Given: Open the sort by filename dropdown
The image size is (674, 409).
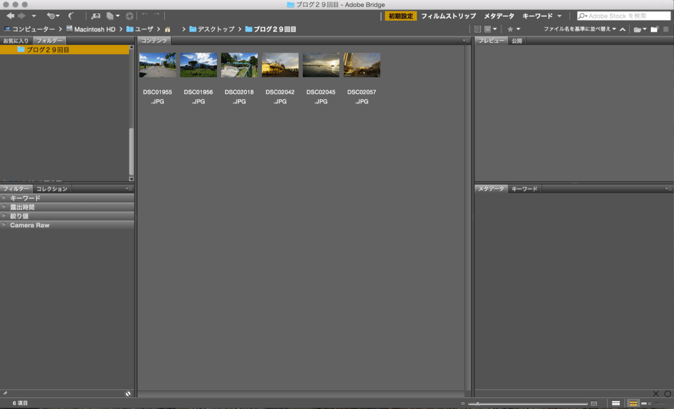Looking at the screenshot, I should pyautogui.click(x=580, y=29).
